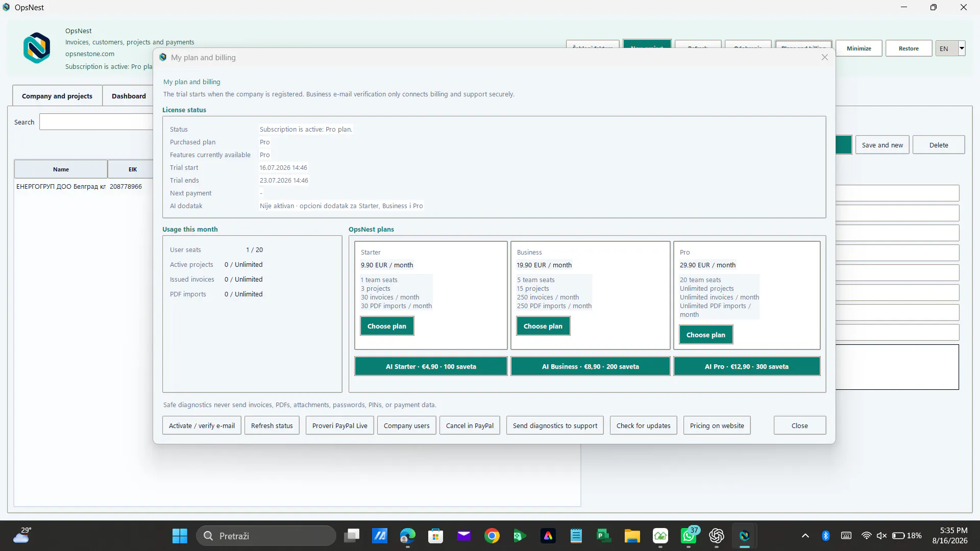
Task: Switch to Company and projects tab
Action: tap(57, 96)
